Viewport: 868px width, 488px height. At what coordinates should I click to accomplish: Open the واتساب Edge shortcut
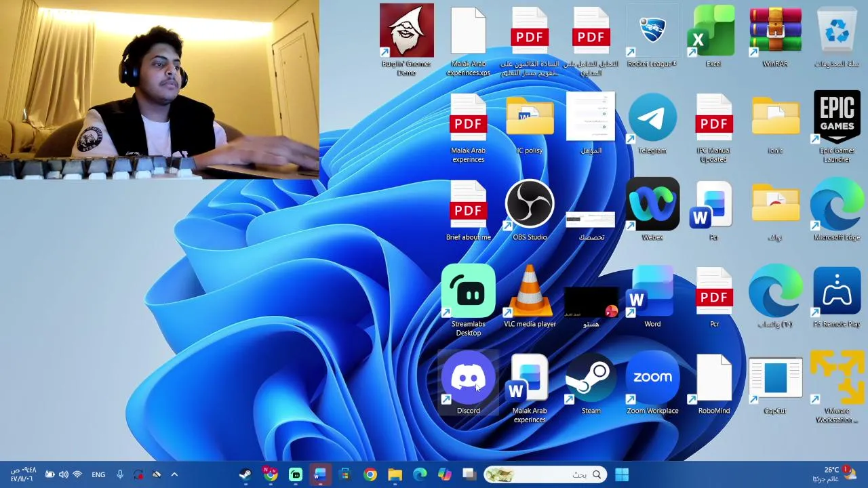pos(775,298)
